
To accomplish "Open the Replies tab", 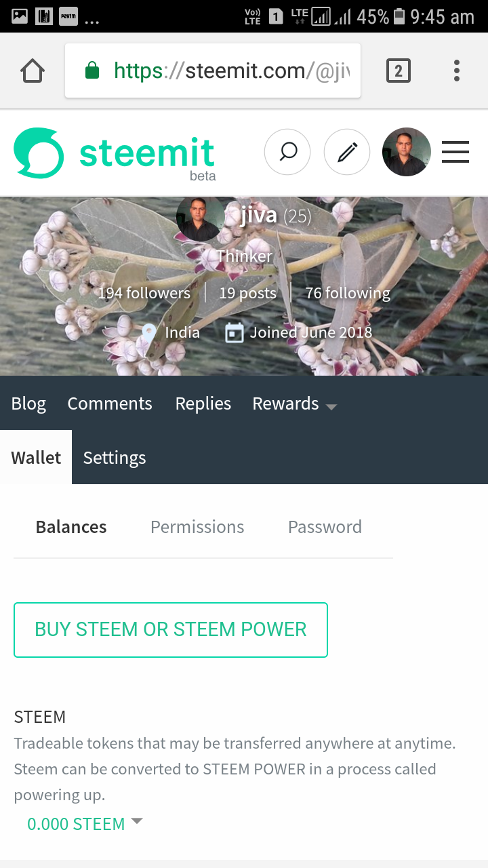I will click(203, 403).
